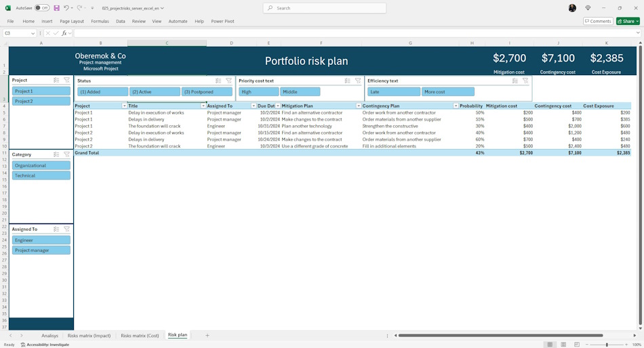The image size is (644, 348).
Task: Click the Share button
Action: point(628,21)
